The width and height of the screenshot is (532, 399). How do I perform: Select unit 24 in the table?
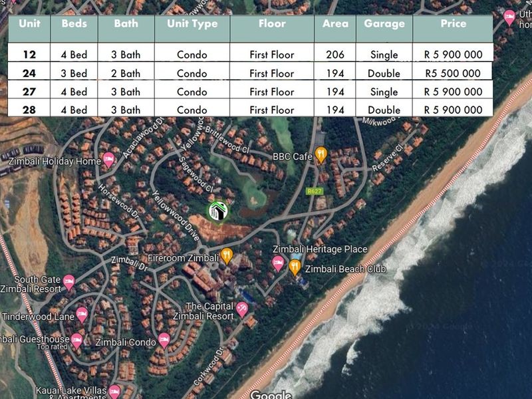(x=29, y=73)
